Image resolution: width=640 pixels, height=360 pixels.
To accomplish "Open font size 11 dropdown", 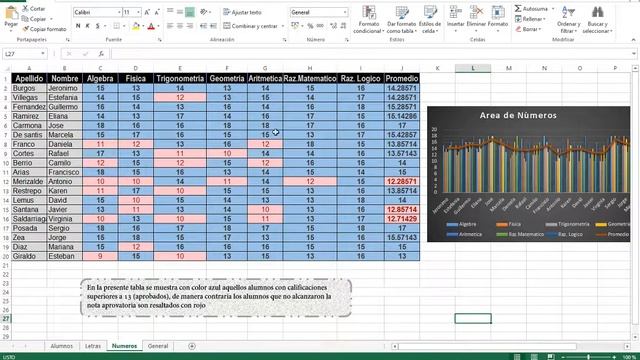I will point(138,13).
